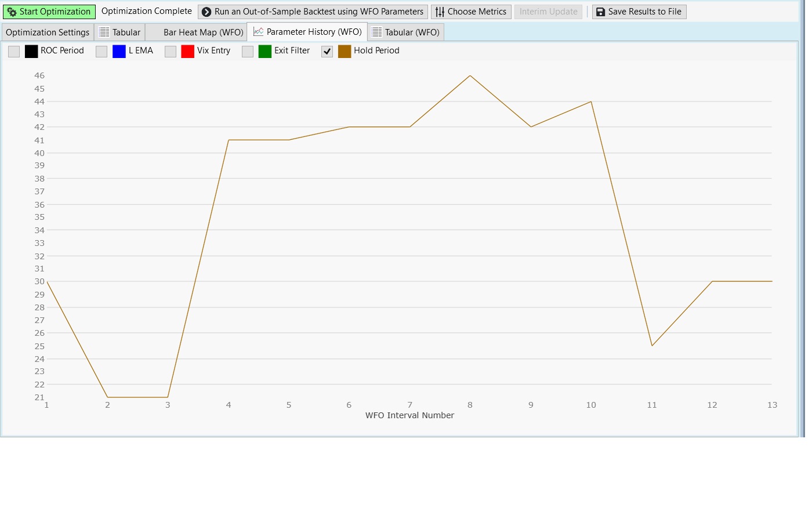Viewport: 812px width, 511px height.
Task: Uncheck the Hold Period series checkbox
Action: click(327, 52)
